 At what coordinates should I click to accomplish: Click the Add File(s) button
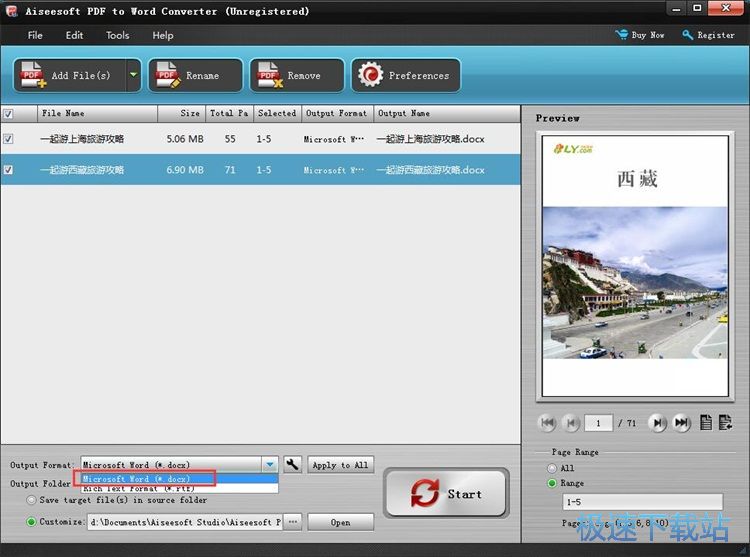point(68,75)
